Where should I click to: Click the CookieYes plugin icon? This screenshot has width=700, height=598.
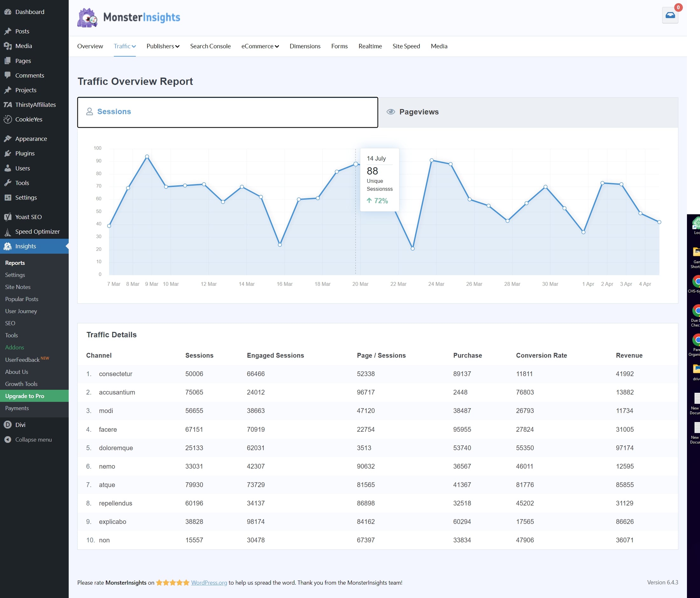[x=8, y=119]
